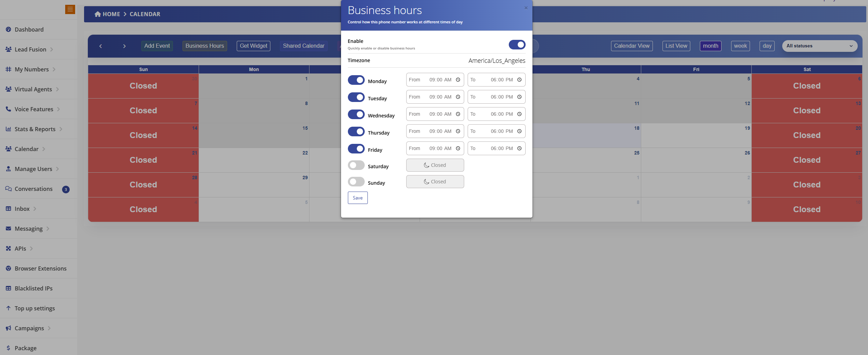The width and height of the screenshot is (868, 355).
Task: Switch to week view
Action: pos(740,46)
